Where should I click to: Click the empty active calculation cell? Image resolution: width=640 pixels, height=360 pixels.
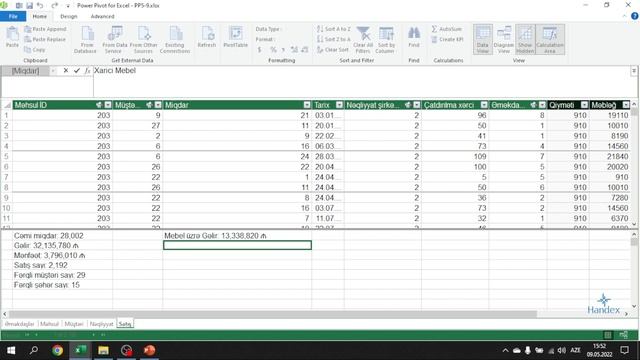[x=237, y=245]
